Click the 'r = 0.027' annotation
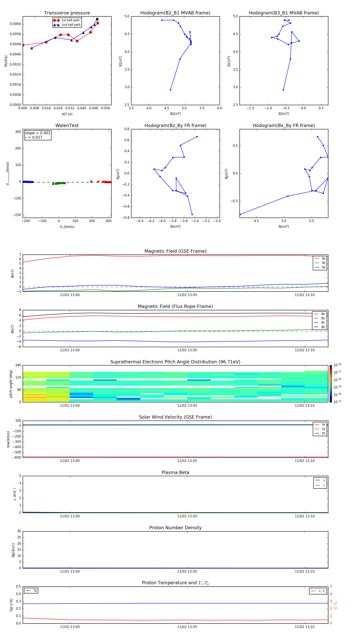 (34, 137)
